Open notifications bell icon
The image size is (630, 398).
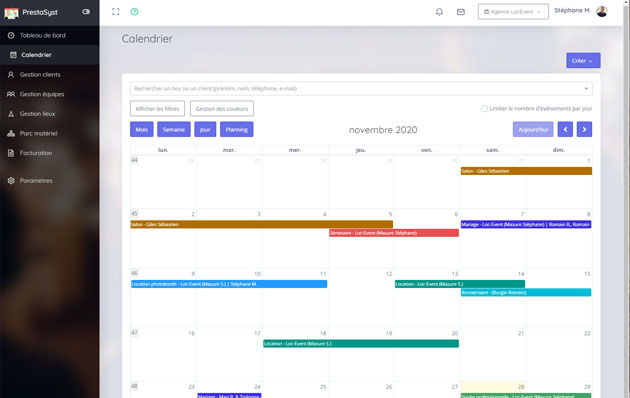[439, 12]
